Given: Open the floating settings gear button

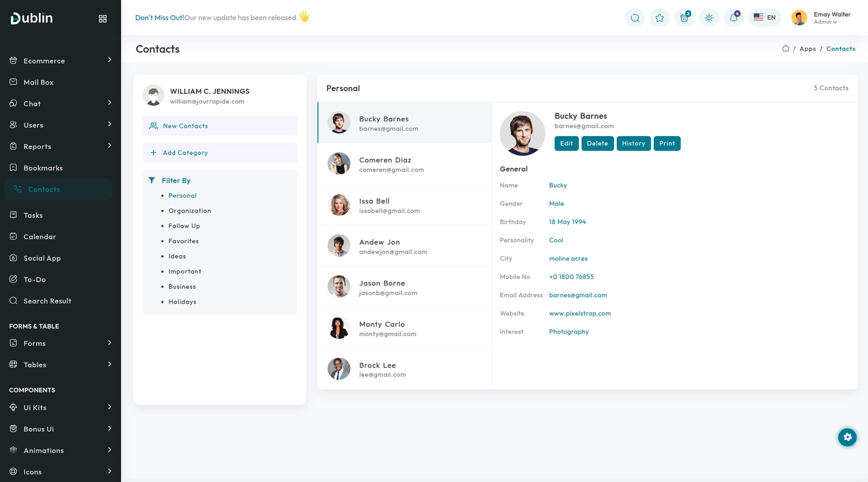Looking at the screenshot, I should (847, 437).
